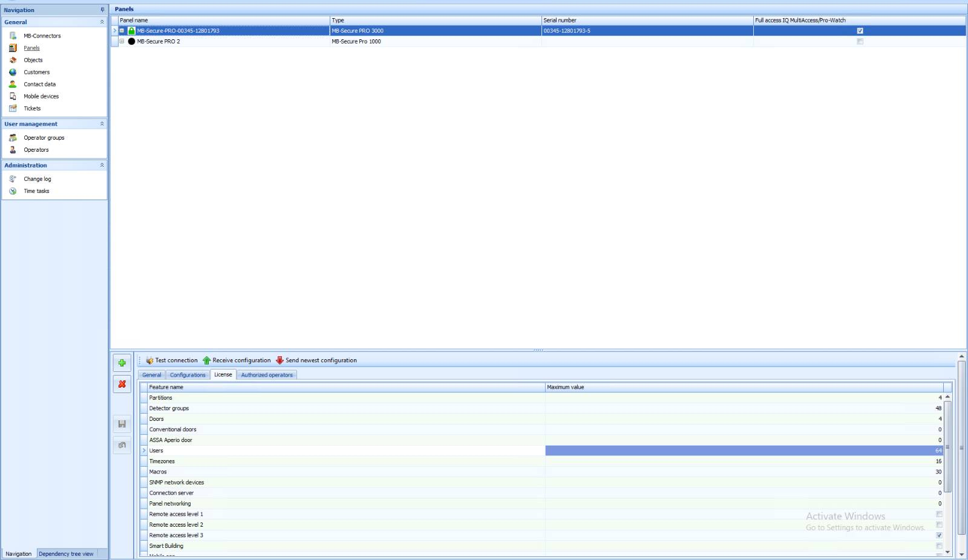This screenshot has height=560, width=968.
Task: Click the undo arrow button
Action: (122, 445)
